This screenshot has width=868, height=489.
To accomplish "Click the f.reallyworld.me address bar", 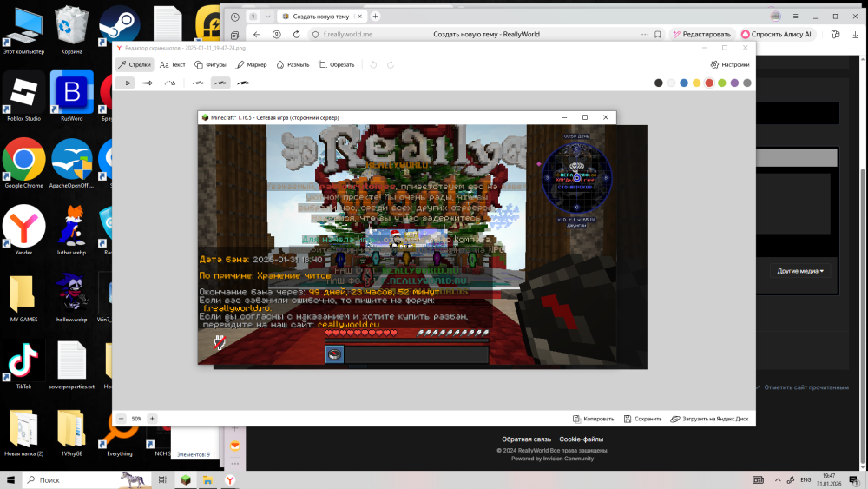I will click(x=348, y=35).
